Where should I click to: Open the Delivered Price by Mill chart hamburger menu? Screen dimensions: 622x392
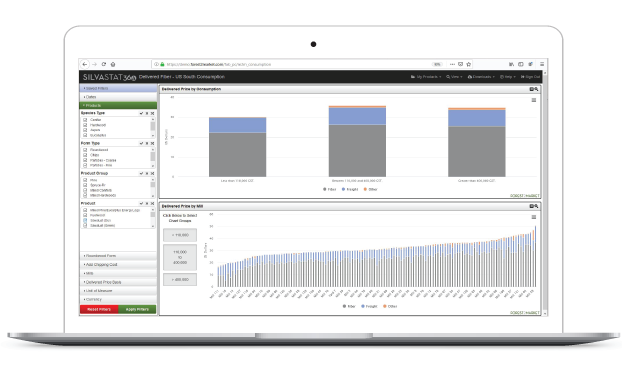coord(534,217)
